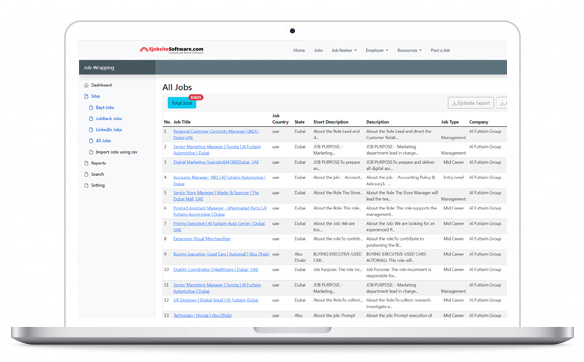The width and height of the screenshot is (584, 362).
Task: Click the Job Title column header
Action: click(182, 122)
